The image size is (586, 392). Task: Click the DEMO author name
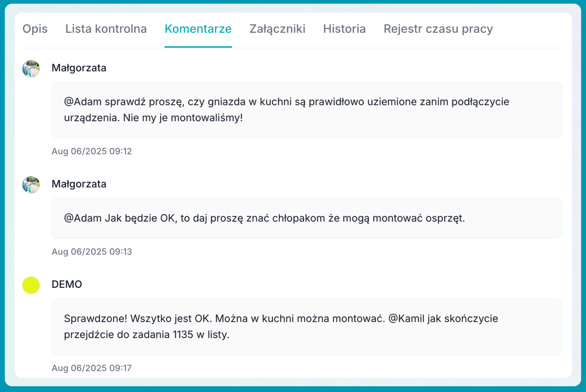coord(67,284)
